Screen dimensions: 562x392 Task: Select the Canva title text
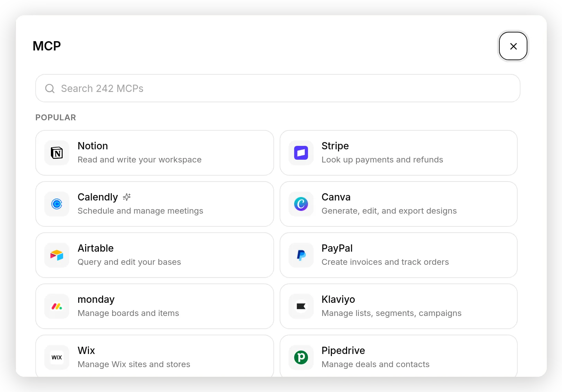(x=336, y=197)
